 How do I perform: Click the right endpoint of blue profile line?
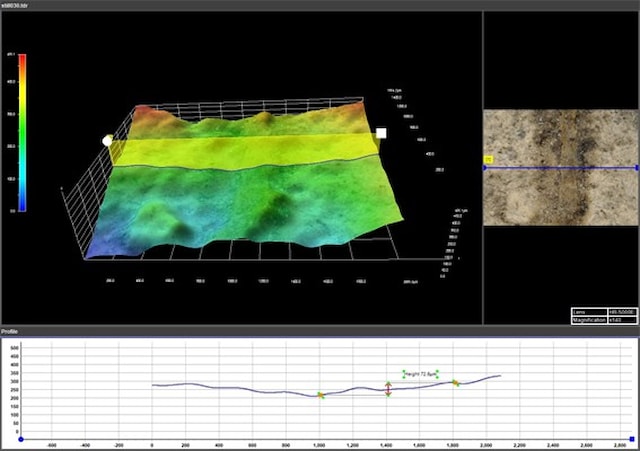636,167
